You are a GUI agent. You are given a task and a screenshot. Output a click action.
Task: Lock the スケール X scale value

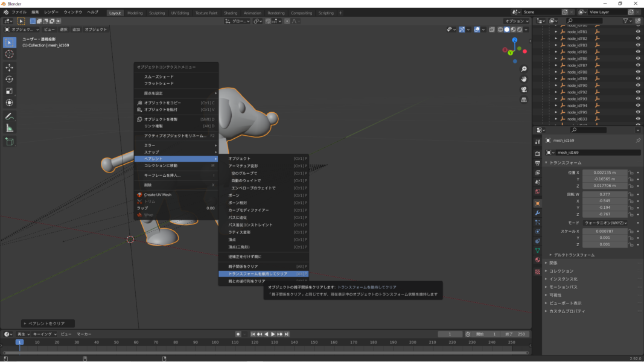[x=631, y=231]
